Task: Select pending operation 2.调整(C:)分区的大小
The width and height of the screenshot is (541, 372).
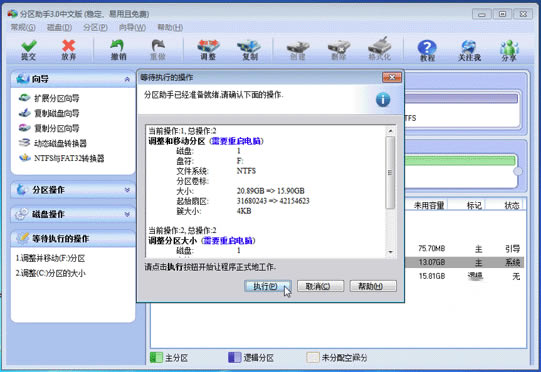Action: point(50,273)
